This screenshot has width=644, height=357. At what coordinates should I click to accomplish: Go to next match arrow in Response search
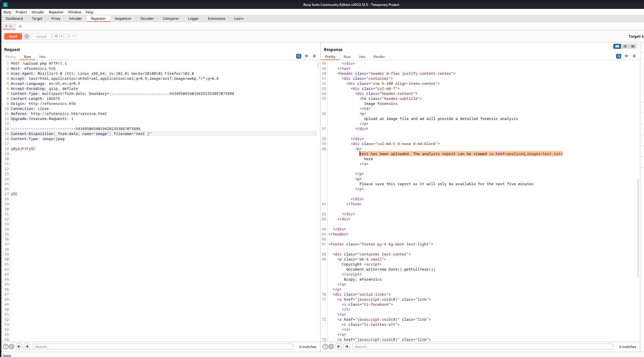[346, 347]
